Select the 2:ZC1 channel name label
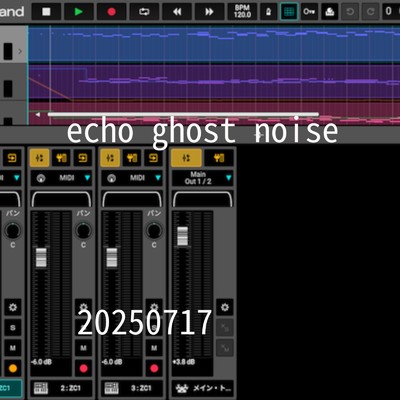 pos(61,388)
